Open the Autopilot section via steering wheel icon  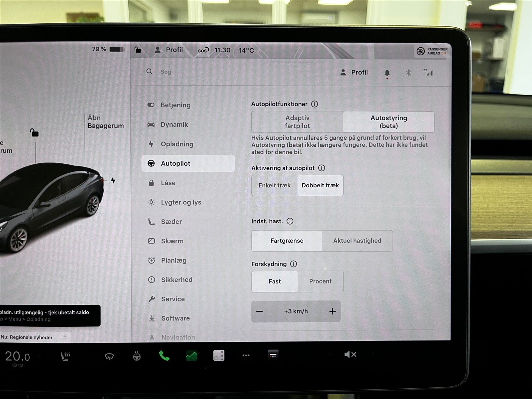click(x=152, y=163)
